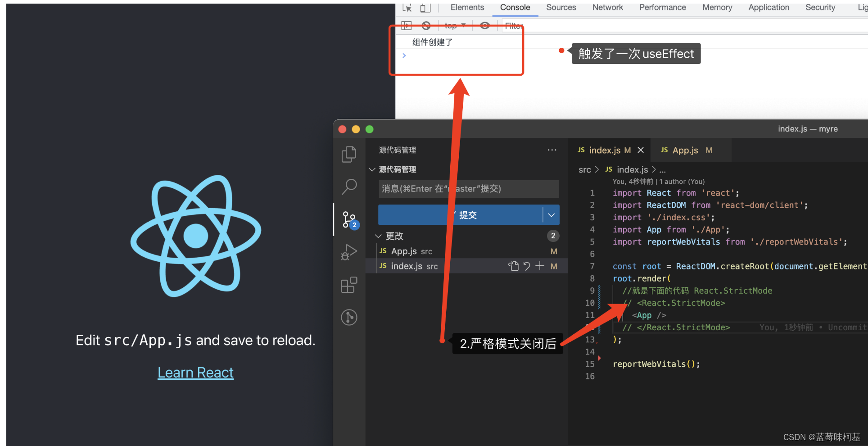Open the DevTools Network tab

[608, 8]
